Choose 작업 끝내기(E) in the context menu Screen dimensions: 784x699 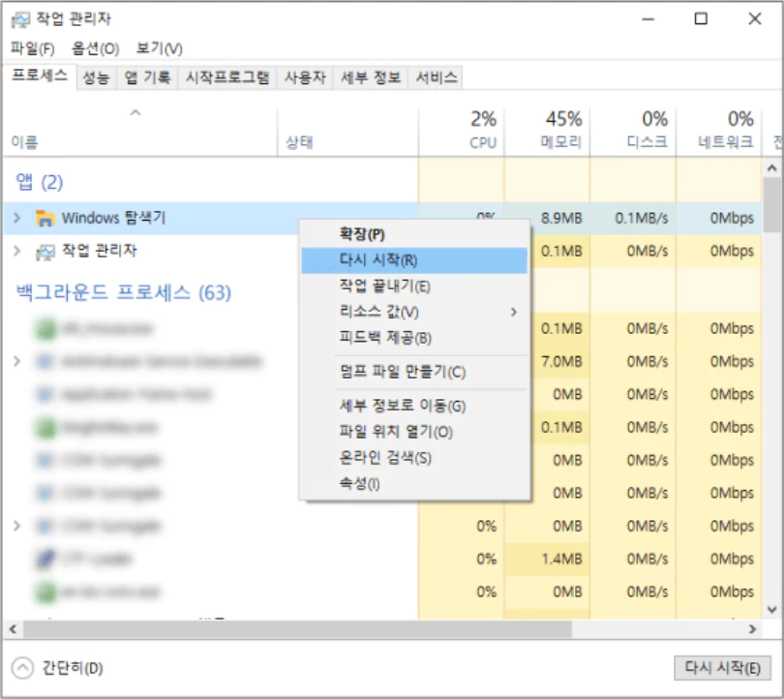pos(414,286)
